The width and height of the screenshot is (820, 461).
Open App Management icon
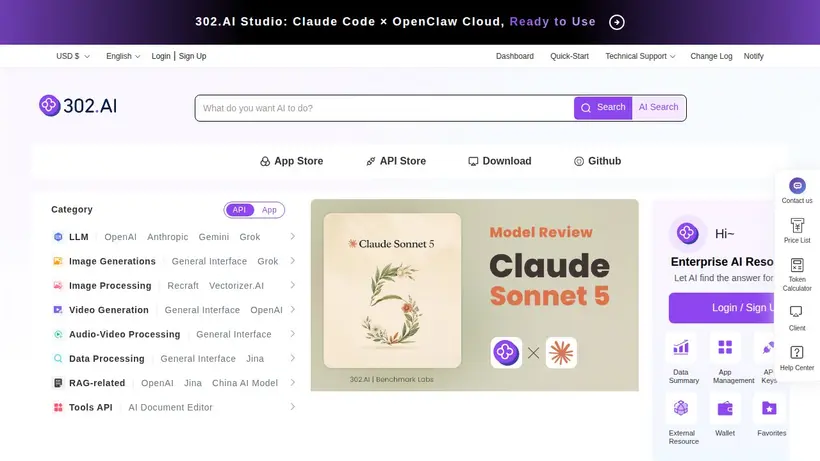(x=725, y=348)
